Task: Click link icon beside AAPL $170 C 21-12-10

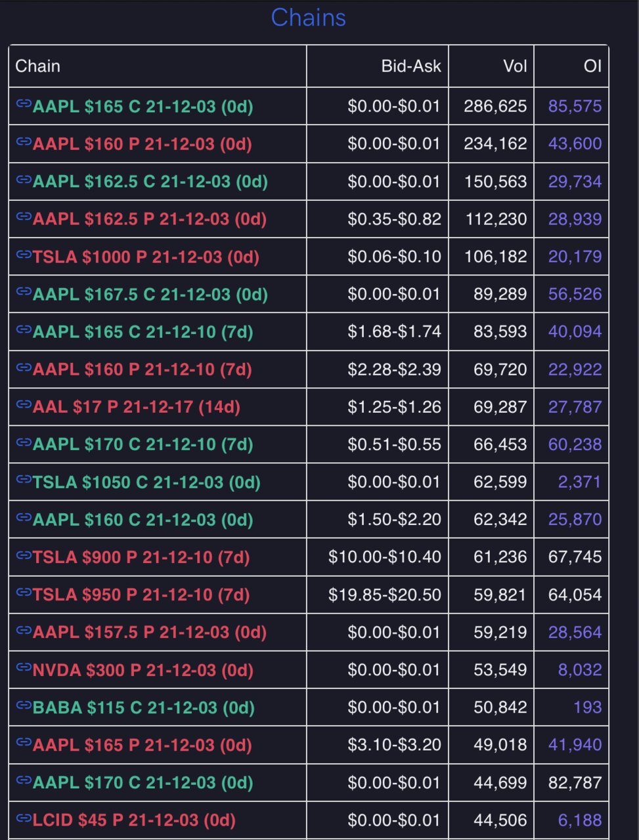Action: pyautogui.click(x=24, y=442)
